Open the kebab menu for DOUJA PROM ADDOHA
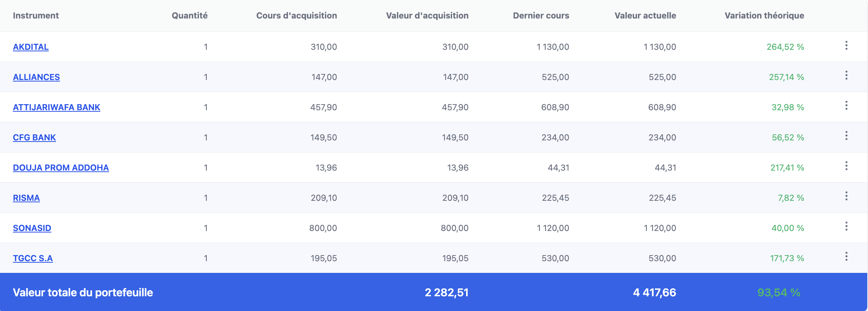Viewport: 868px width, 311px height. pos(846,166)
